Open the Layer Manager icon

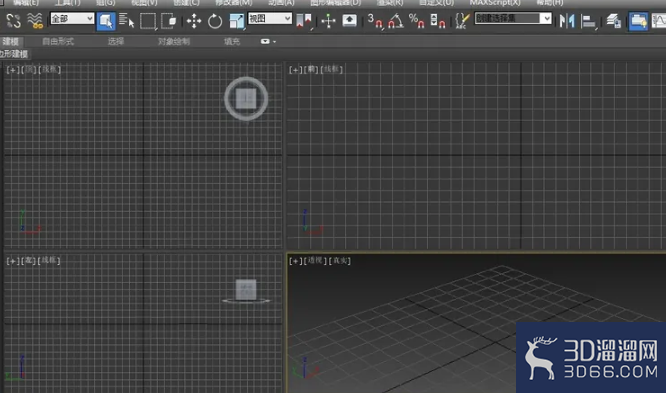point(614,20)
